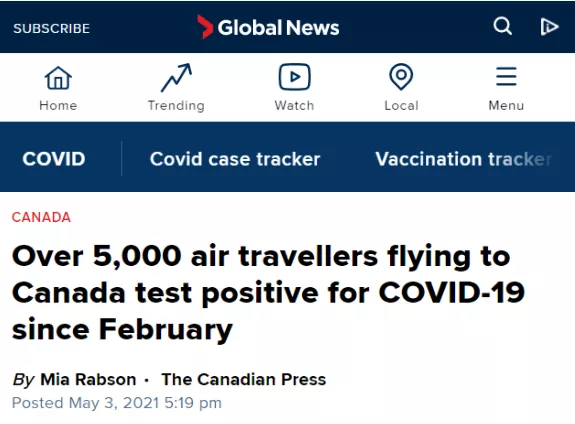Viewport: 575px width, 424px height.
Task: Click the posted date May 3, 2021
Action: [x=114, y=403]
